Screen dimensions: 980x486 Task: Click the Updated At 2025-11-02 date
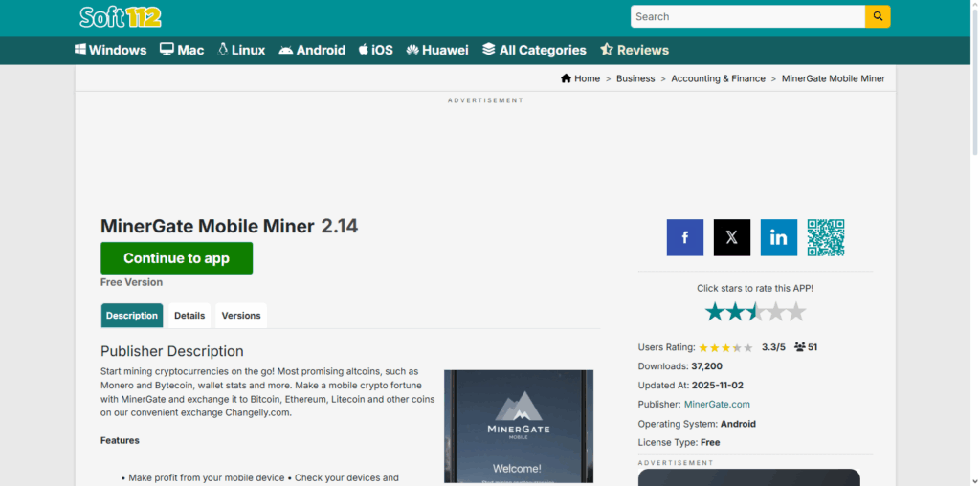click(x=718, y=386)
